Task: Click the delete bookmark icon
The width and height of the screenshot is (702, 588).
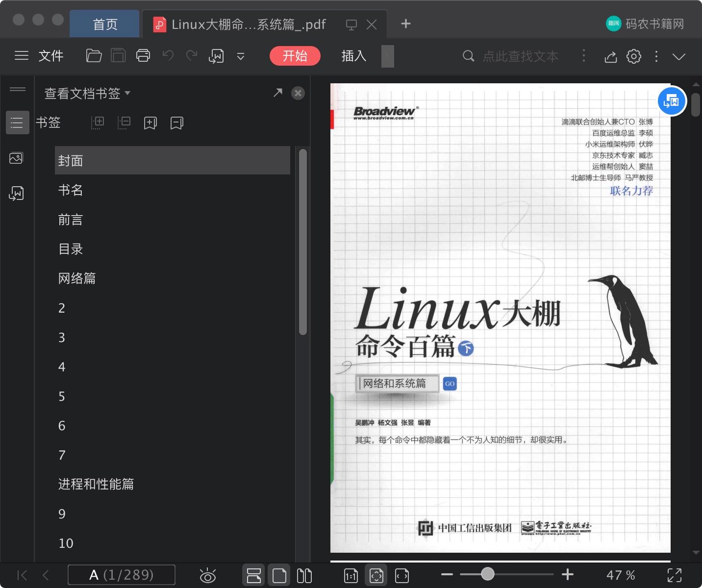Action: click(x=177, y=123)
